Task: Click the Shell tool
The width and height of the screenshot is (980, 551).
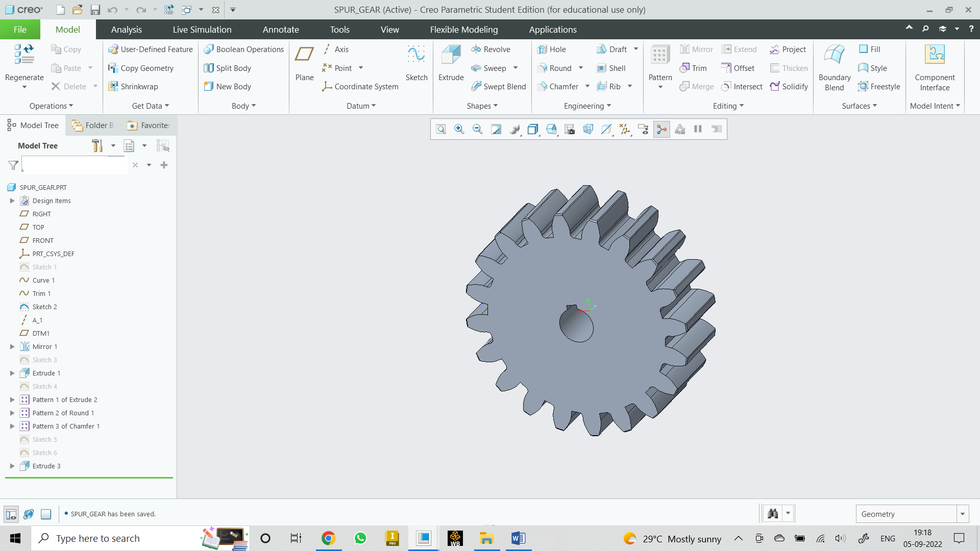Action: coord(611,68)
